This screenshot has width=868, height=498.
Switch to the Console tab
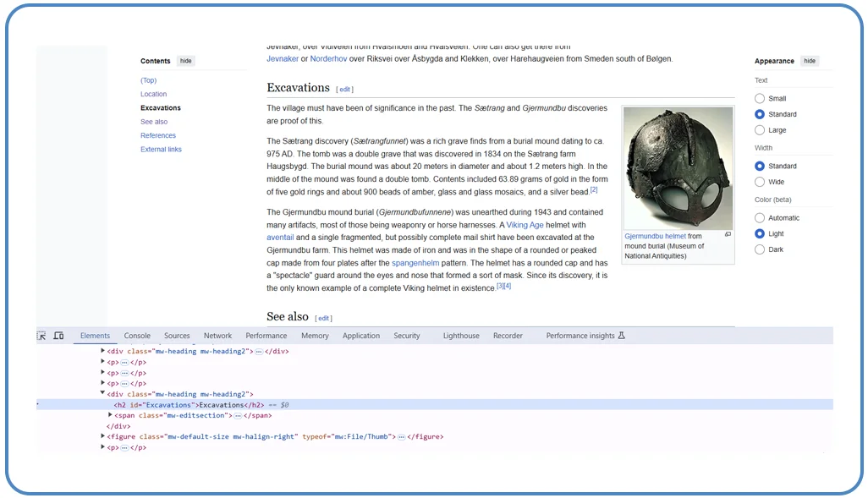[x=136, y=336]
